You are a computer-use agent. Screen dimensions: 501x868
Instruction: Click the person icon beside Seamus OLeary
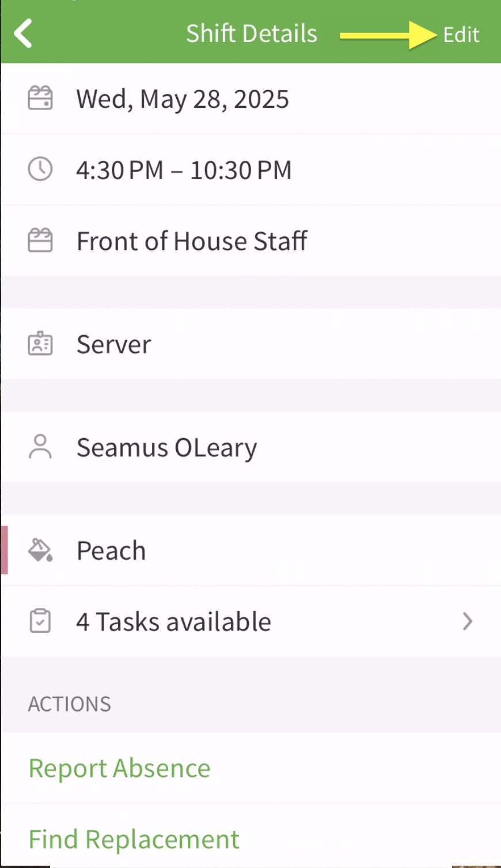click(x=40, y=446)
